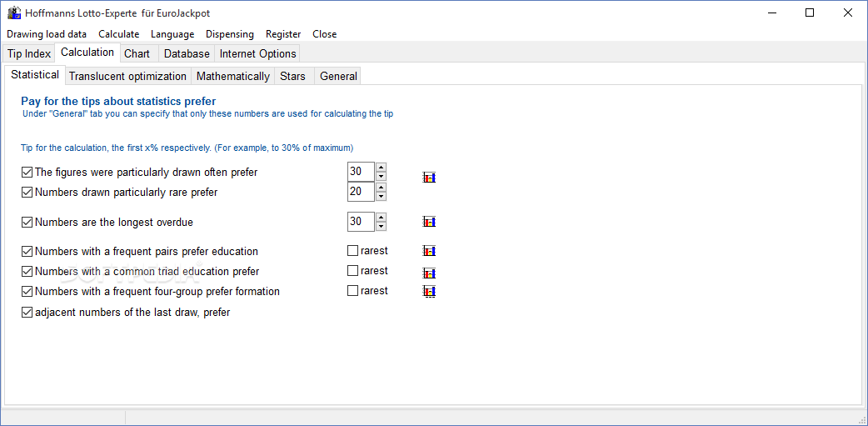Open the Language menu
Screen dimensions: 868x426
point(172,34)
